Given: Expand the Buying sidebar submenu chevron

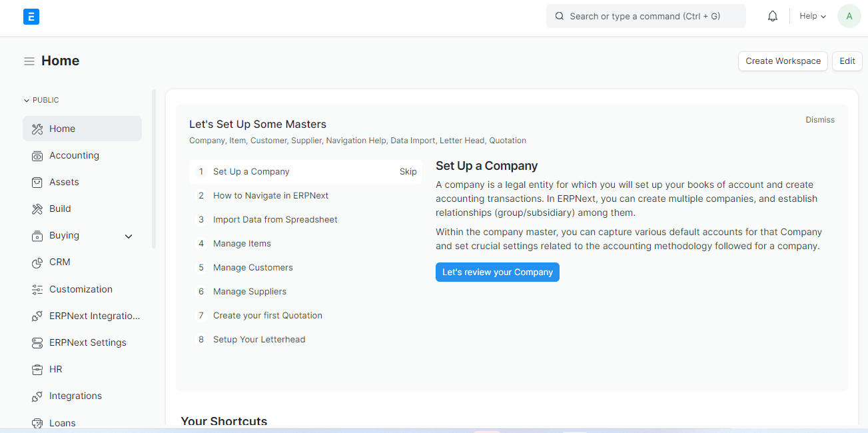Looking at the screenshot, I should coord(129,236).
